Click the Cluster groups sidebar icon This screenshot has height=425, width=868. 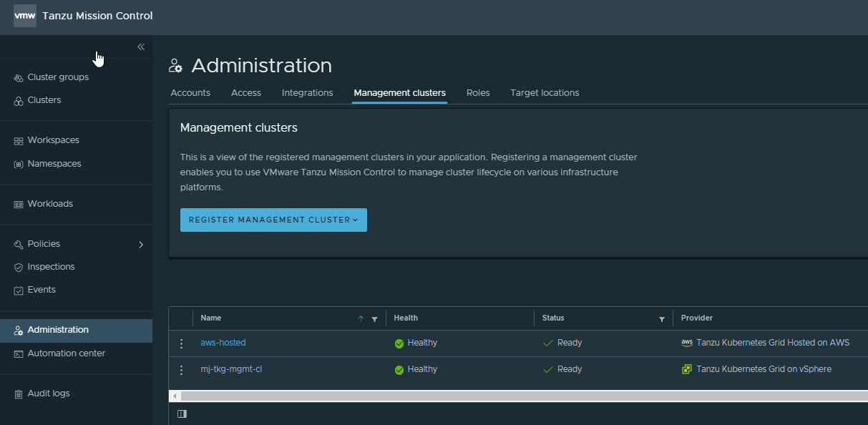(x=19, y=78)
